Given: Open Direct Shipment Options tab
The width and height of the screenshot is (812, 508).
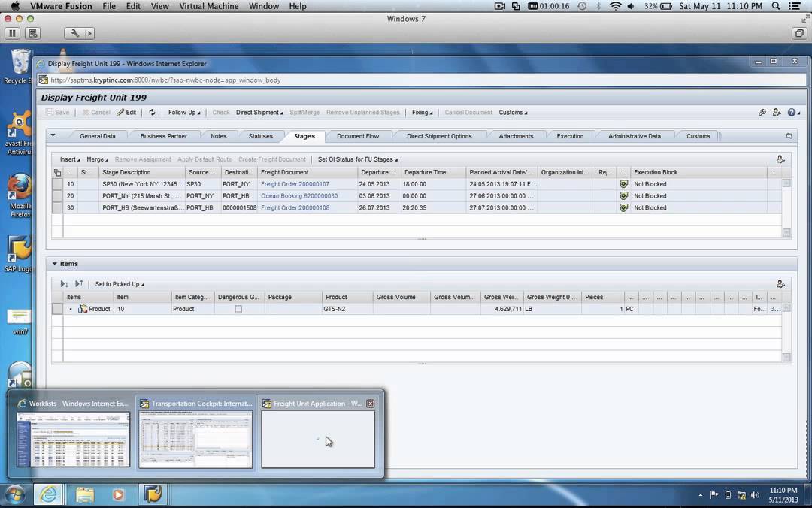Looking at the screenshot, I should pyautogui.click(x=439, y=136).
